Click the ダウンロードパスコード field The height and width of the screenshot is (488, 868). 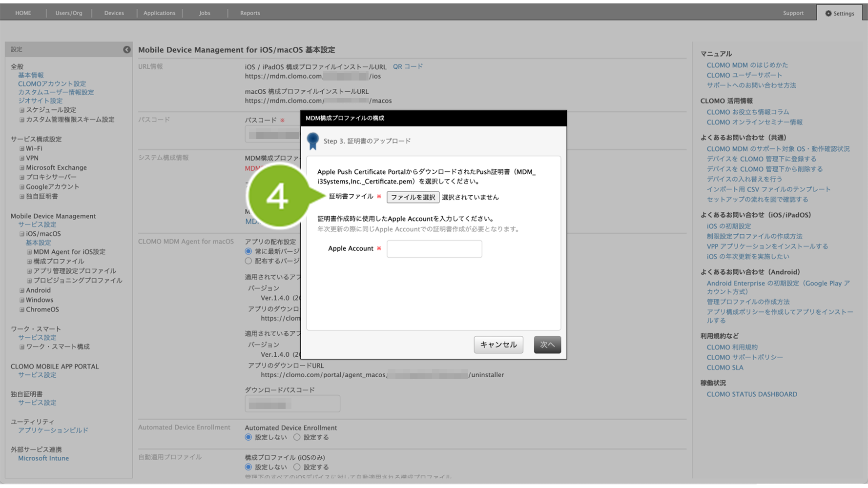point(292,404)
